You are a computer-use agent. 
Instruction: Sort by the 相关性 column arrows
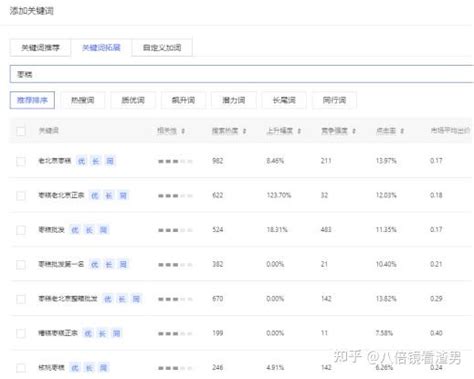183,131
